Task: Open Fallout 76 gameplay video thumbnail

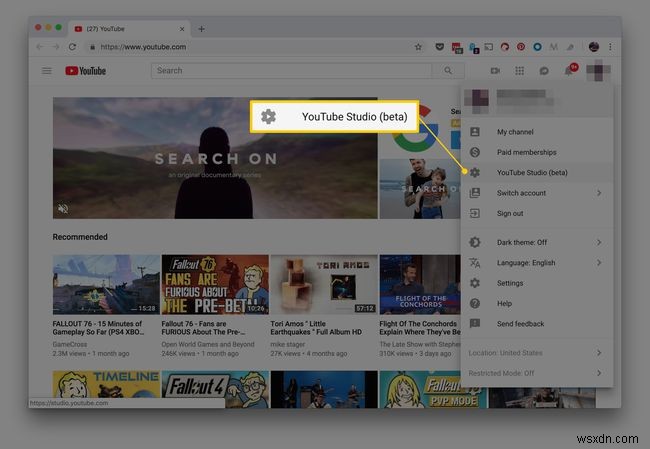Action: pyautogui.click(x=106, y=284)
